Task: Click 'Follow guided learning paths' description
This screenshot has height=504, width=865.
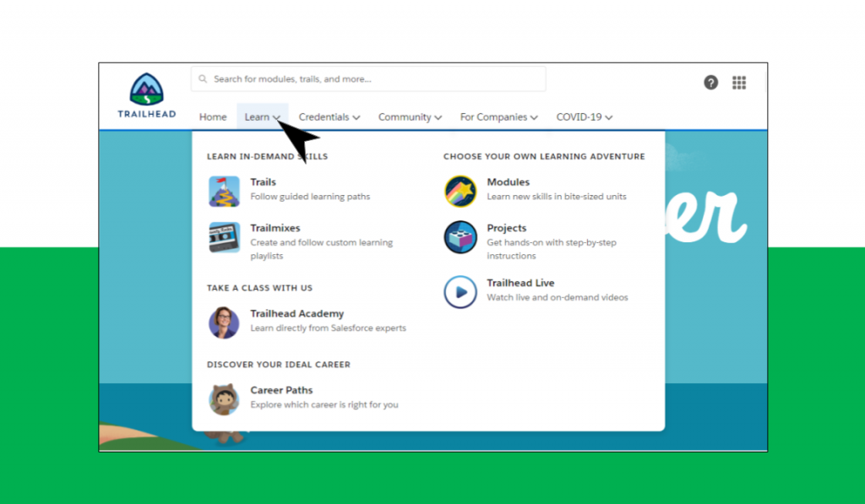Action: (x=310, y=197)
